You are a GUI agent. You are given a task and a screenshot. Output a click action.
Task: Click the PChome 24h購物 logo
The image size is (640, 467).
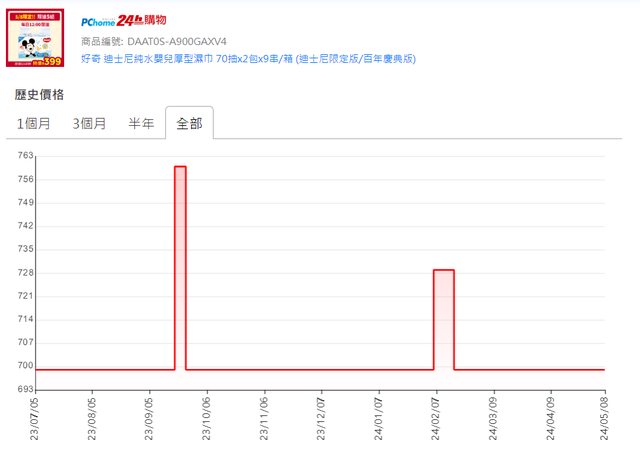pyautogui.click(x=137, y=21)
